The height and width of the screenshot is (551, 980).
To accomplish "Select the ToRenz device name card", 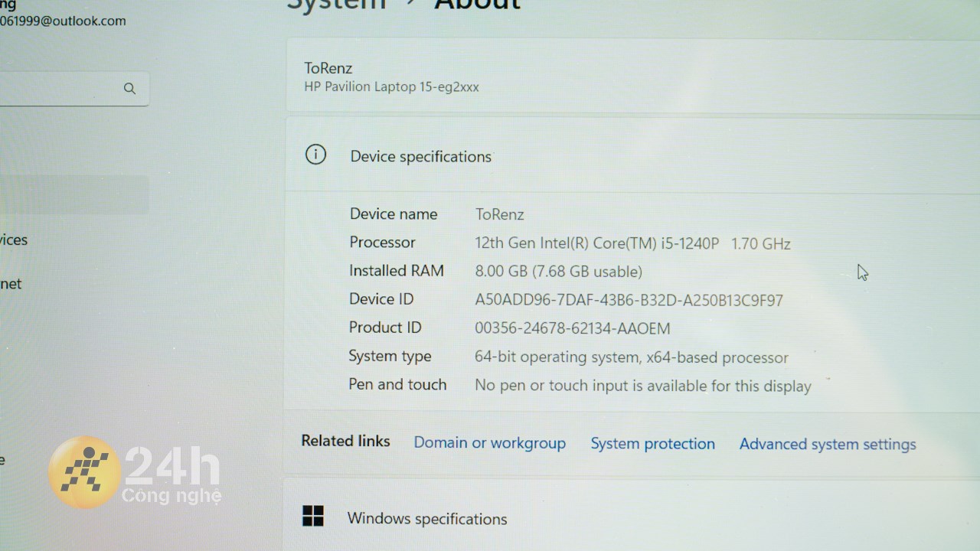I will 632,77.
